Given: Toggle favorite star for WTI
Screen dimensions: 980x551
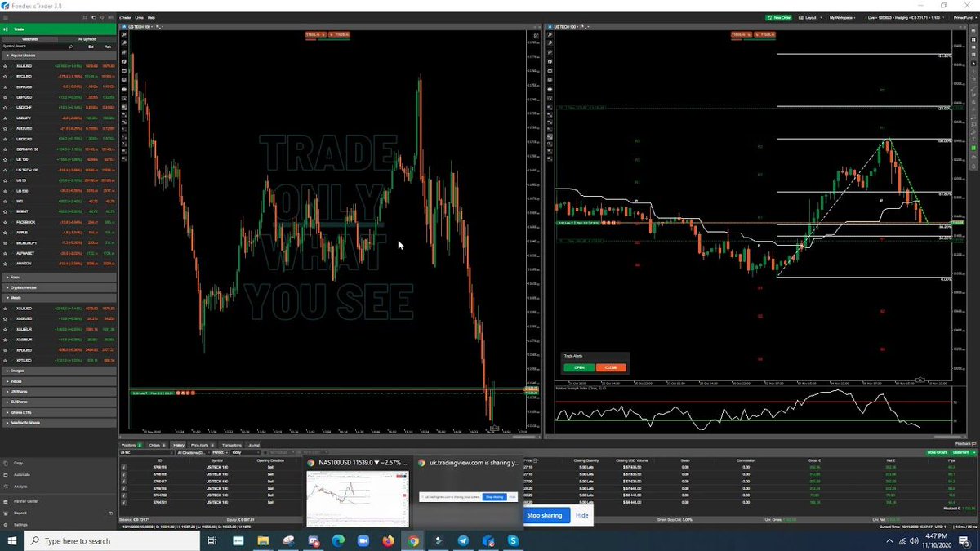Looking at the screenshot, I should [5, 201].
